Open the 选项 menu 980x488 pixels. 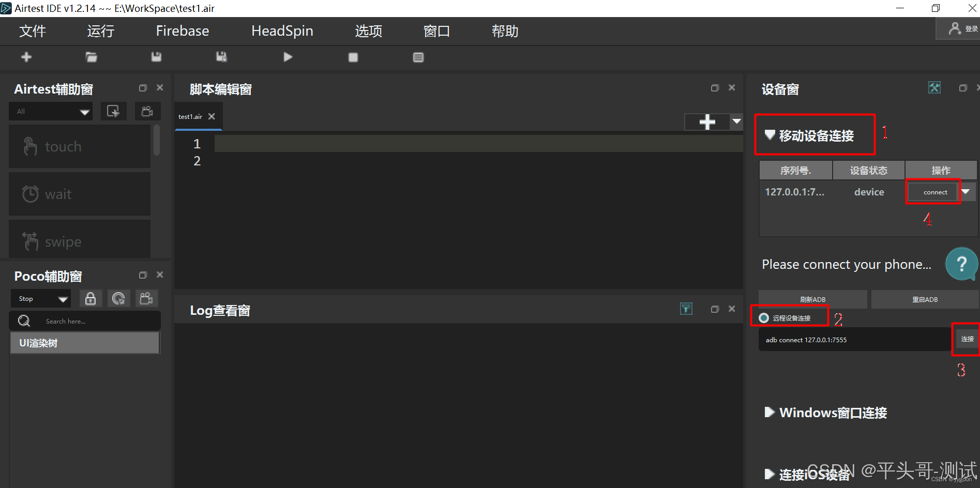tap(369, 31)
